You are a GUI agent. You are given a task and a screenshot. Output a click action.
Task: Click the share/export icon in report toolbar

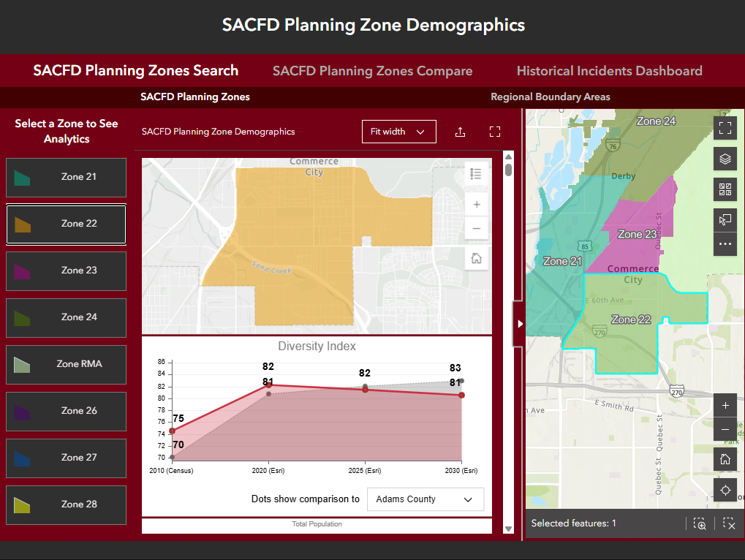pyautogui.click(x=461, y=132)
